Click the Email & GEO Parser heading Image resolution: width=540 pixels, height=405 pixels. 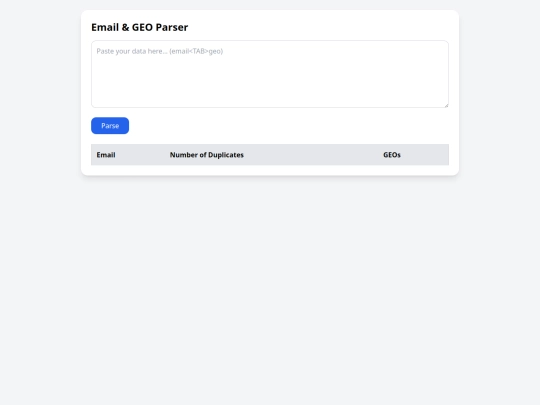pos(139,27)
